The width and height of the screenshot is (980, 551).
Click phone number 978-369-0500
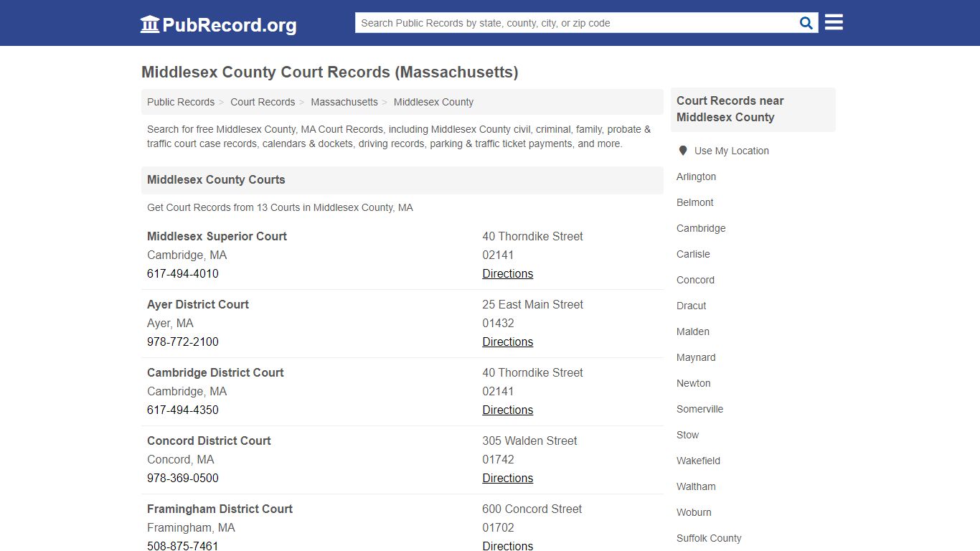tap(183, 478)
